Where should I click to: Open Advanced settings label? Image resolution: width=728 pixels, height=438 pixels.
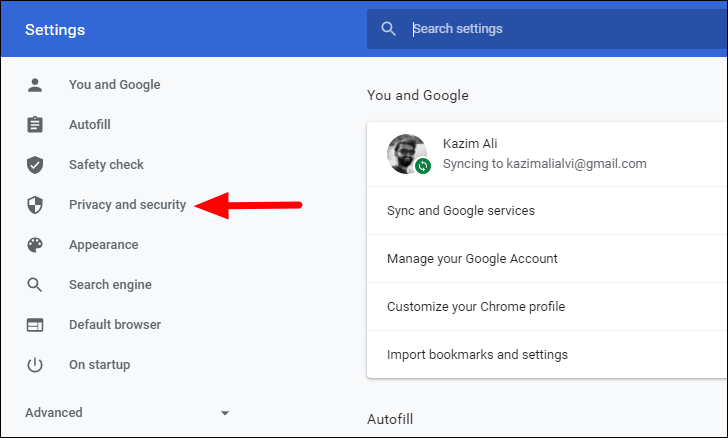(54, 412)
